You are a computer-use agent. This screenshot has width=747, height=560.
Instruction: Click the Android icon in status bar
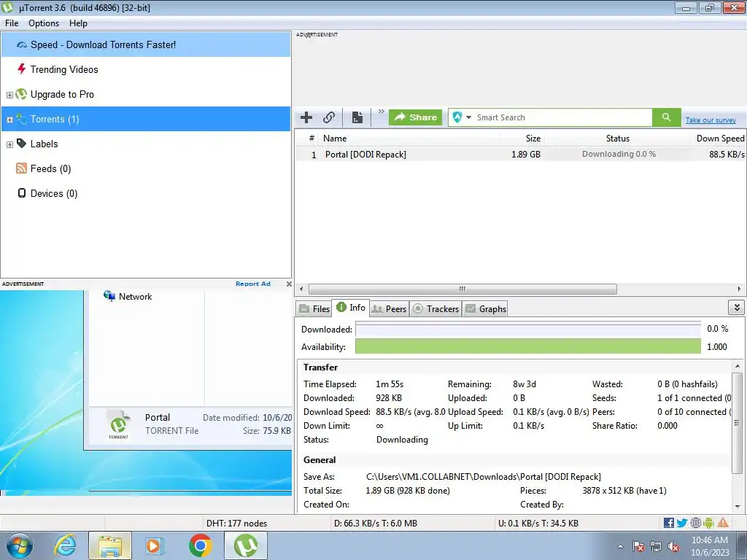click(x=708, y=523)
